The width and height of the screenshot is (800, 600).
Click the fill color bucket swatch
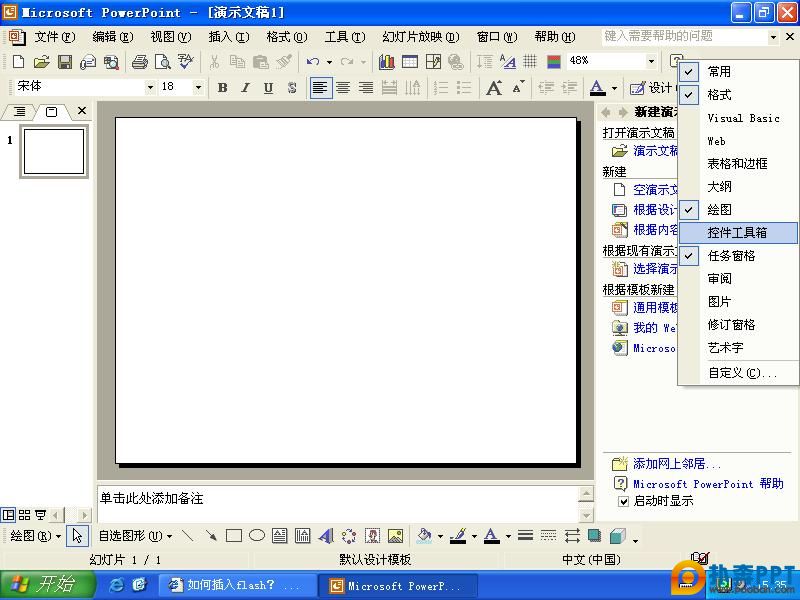(x=423, y=536)
